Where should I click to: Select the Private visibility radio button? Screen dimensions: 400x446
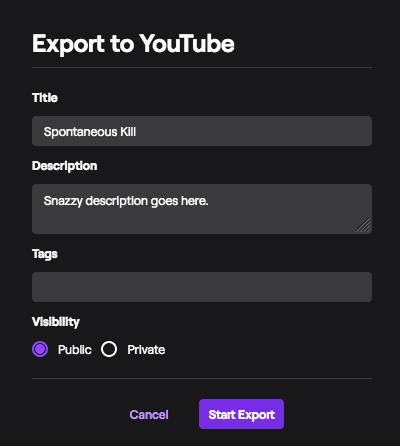tap(109, 349)
